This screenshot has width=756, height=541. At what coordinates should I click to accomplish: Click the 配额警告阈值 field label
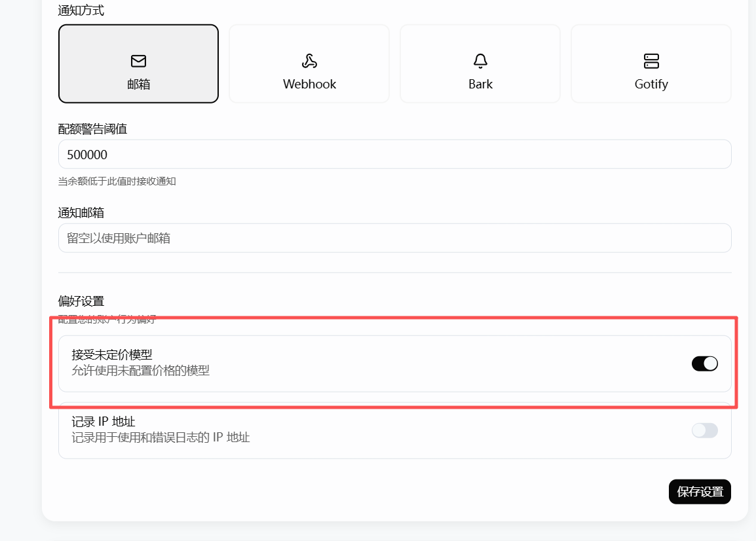tap(92, 129)
